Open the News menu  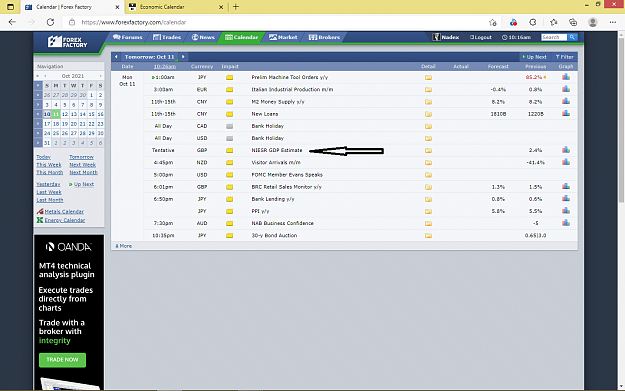[203, 37]
